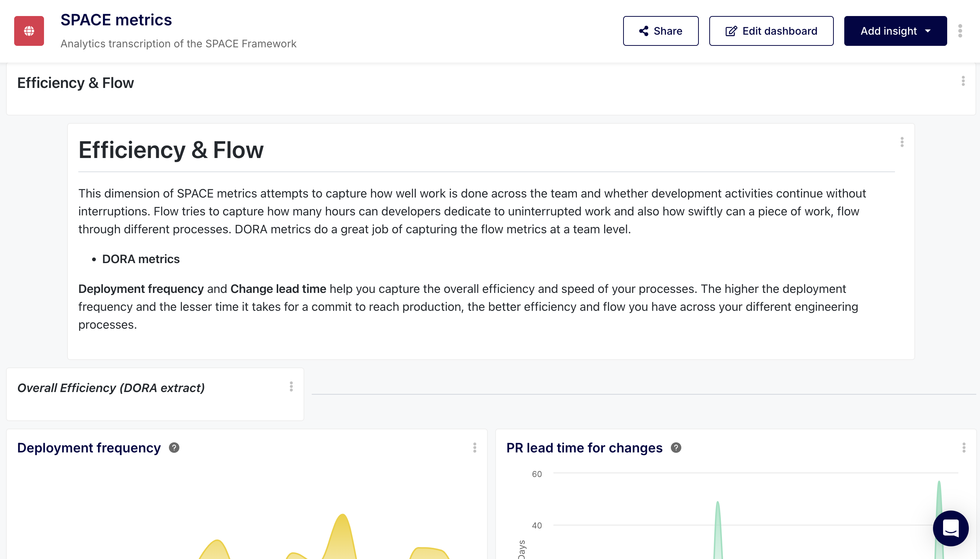Click the red globe dashboard icon
This screenshot has height=559, width=980.
28,31
